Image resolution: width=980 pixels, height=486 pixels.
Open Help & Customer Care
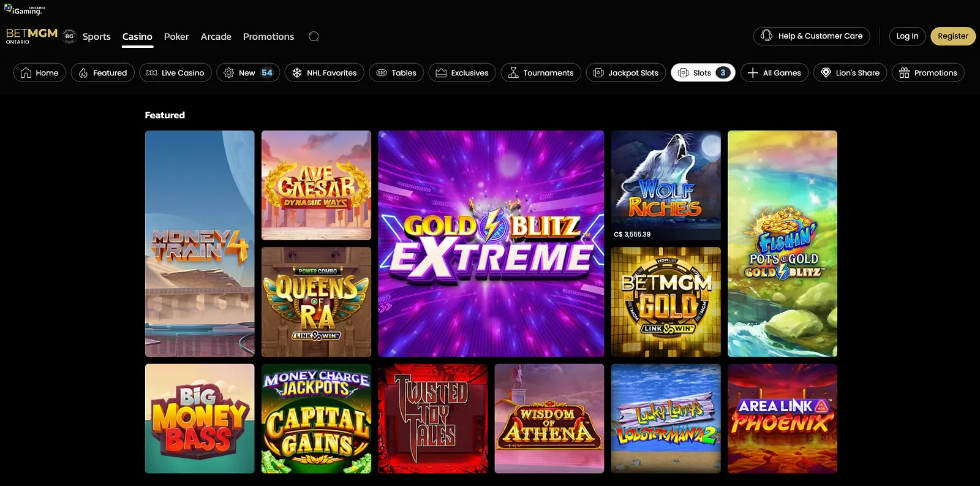point(811,36)
